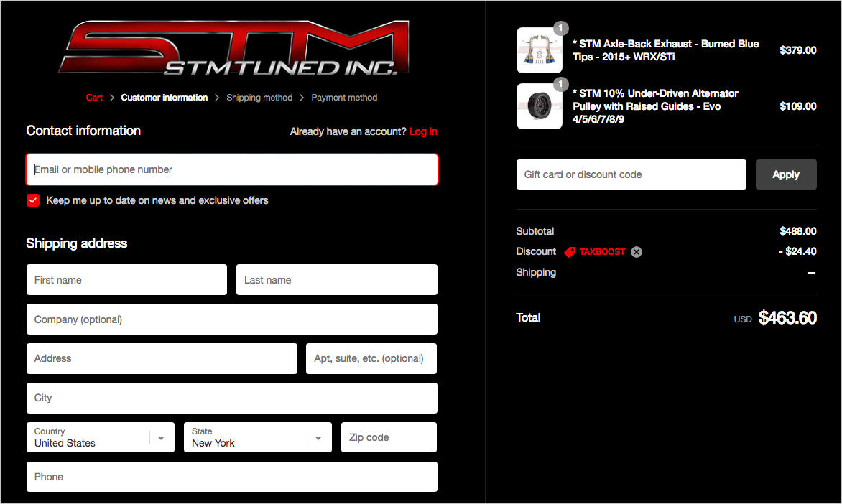Screen dimensions: 842x504
Task: Click the Gift card or discount code field
Action: [x=631, y=174]
